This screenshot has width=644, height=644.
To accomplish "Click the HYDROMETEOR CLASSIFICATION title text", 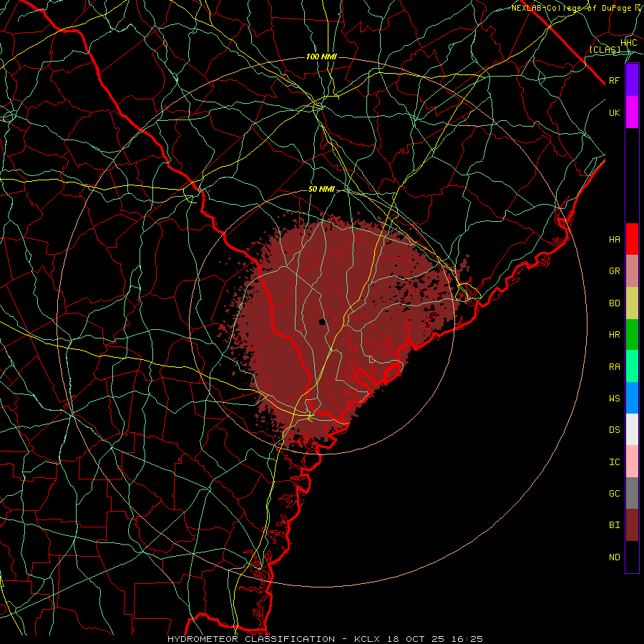I will (251, 639).
